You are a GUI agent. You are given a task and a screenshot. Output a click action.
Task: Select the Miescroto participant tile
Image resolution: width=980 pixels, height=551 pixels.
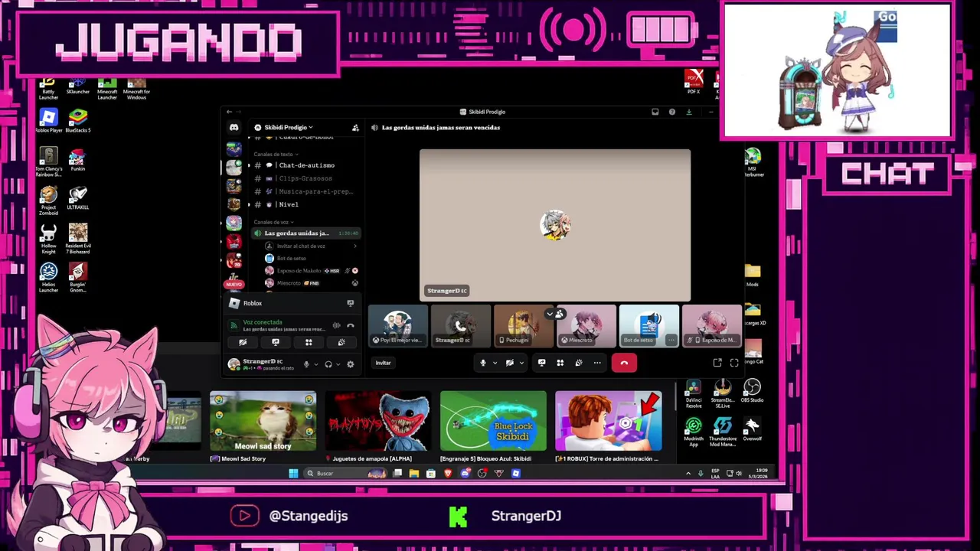point(586,326)
